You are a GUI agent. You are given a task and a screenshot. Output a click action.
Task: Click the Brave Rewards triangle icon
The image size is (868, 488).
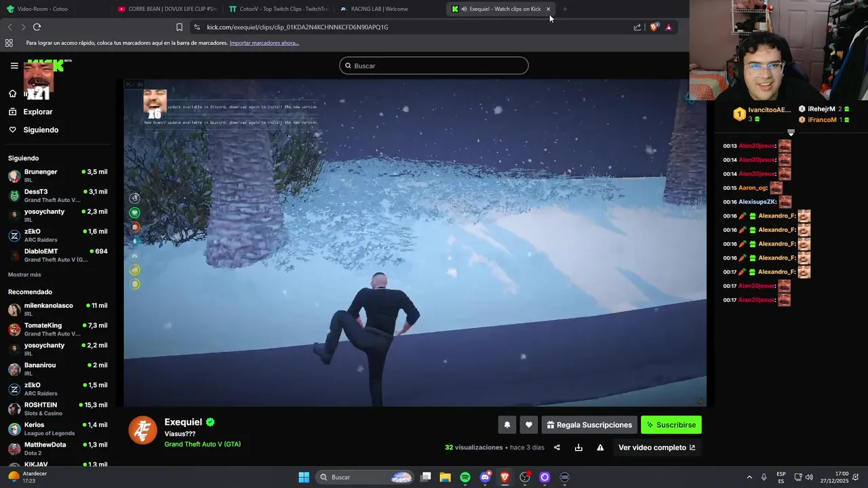click(669, 27)
